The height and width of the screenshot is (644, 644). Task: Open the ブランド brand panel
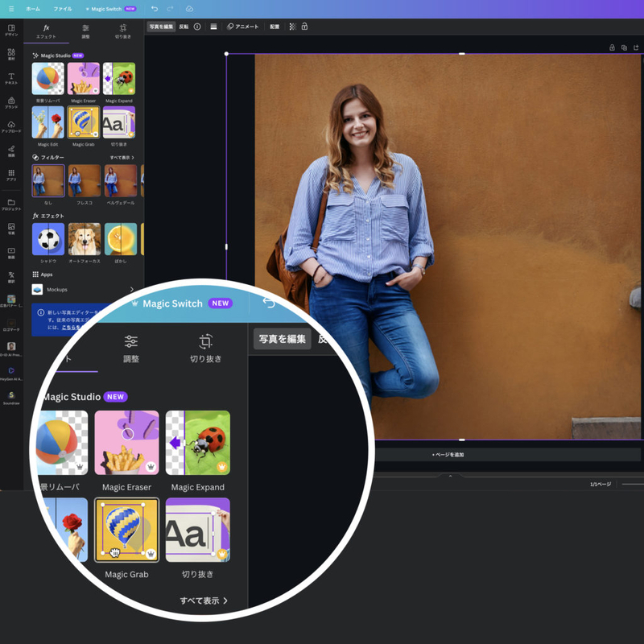pyautogui.click(x=11, y=103)
